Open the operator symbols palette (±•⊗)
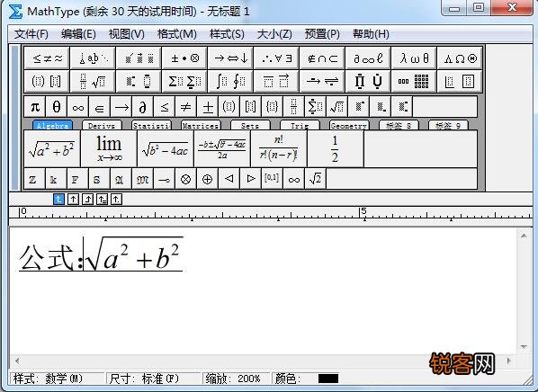Image resolution: width=538 pixels, height=392 pixels. [184, 58]
